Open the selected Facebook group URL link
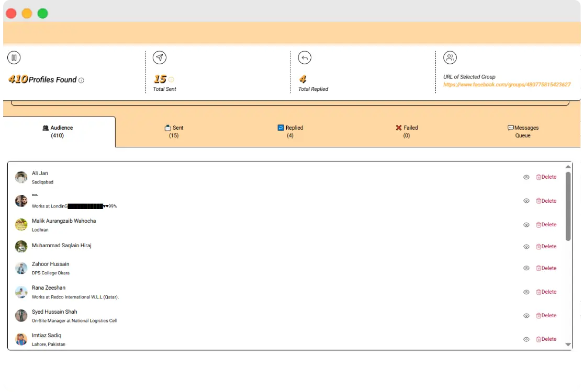Viewport: 584px width, 392px height. (x=507, y=85)
